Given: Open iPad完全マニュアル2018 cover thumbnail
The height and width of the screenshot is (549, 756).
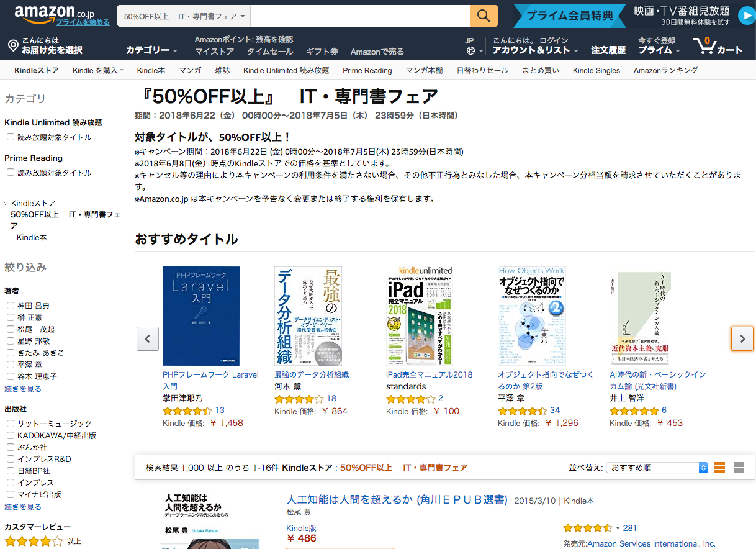Looking at the screenshot, I should click(419, 316).
